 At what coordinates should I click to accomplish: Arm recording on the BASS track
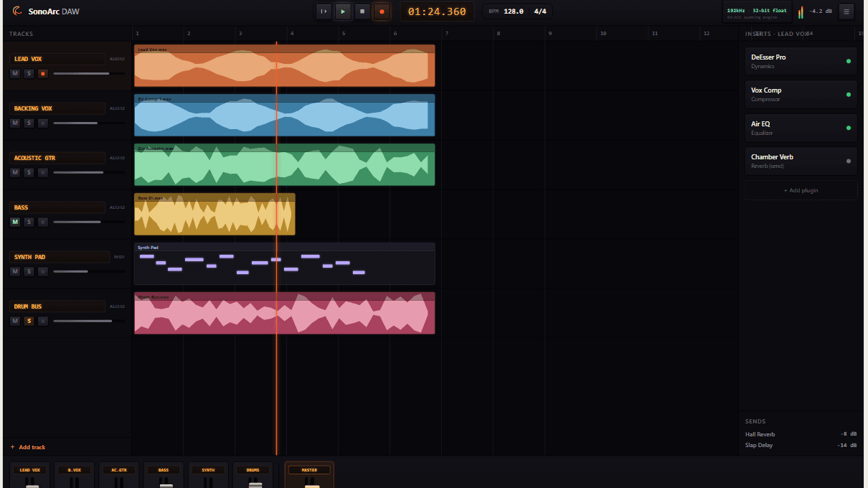[42, 222]
